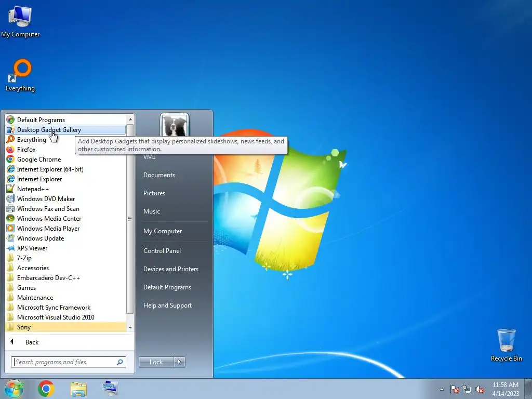
Task: Launch Google Chrome from the programs list
Action: (65, 159)
